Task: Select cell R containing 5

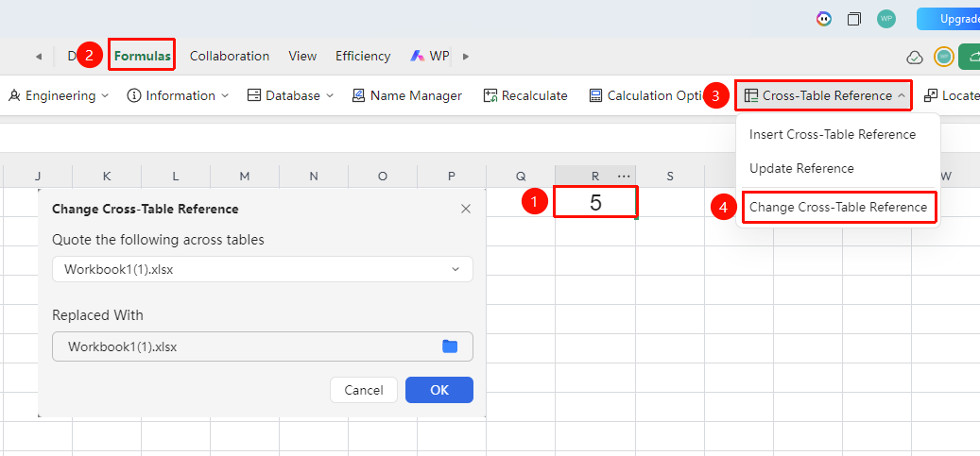Action: point(595,202)
